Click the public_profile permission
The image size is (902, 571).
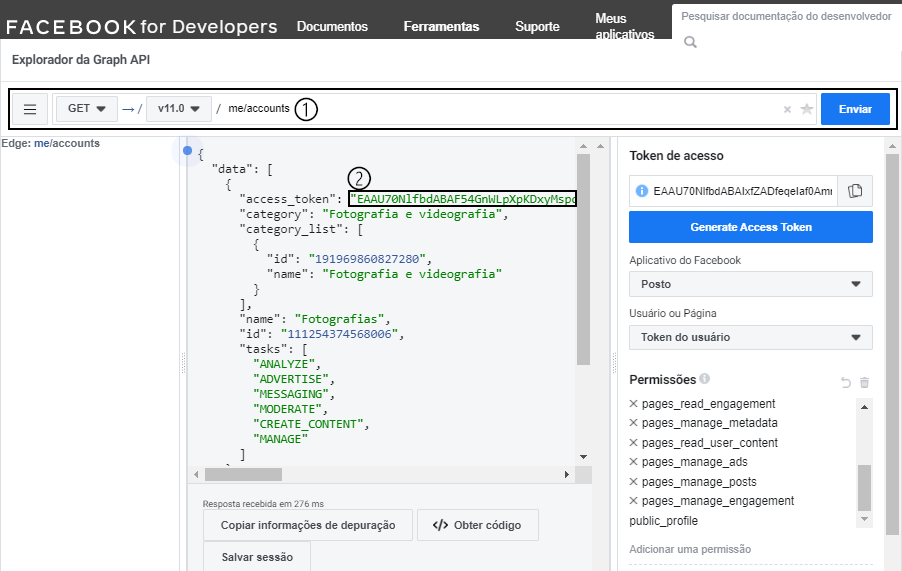click(x=663, y=521)
